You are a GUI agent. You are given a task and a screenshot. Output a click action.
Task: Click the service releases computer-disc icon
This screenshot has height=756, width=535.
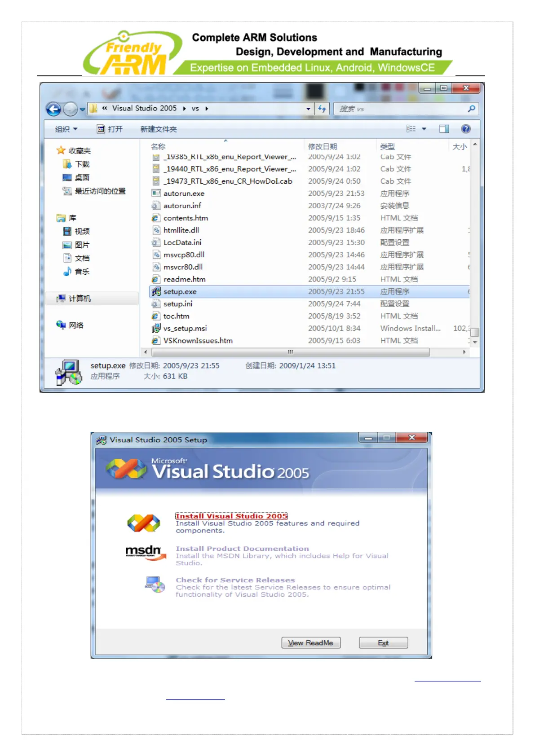[155, 585]
